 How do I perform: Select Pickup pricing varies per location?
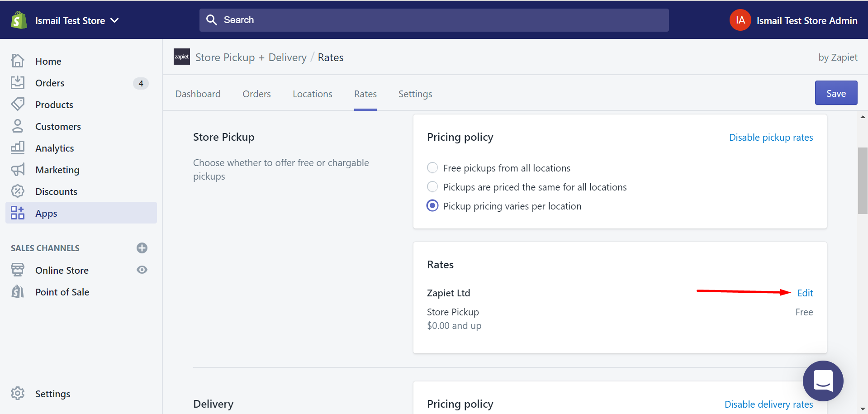432,205
